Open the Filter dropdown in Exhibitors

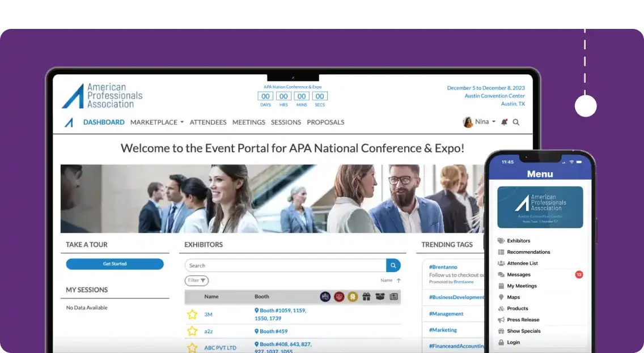pos(196,280)
